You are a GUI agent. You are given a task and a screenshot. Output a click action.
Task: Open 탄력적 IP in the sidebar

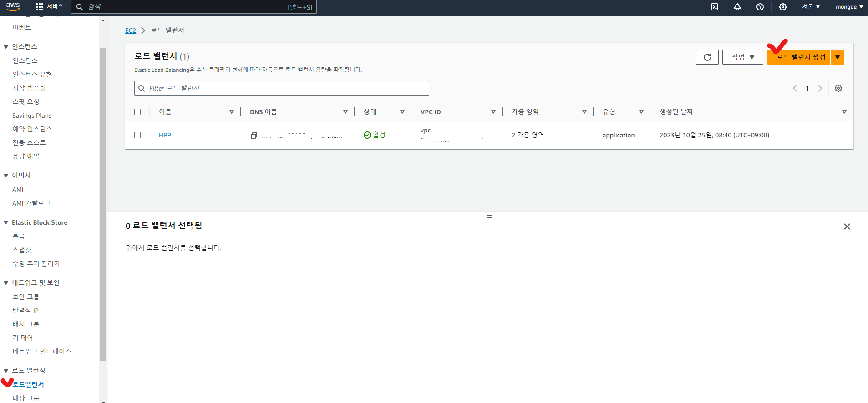coord(25,310)
